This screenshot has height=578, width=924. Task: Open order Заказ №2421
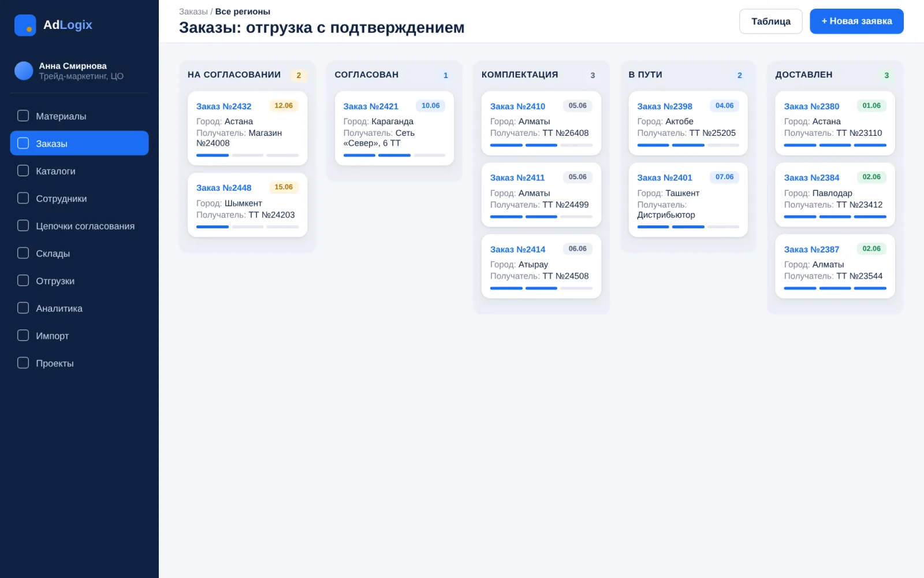[x=371, y=106]
